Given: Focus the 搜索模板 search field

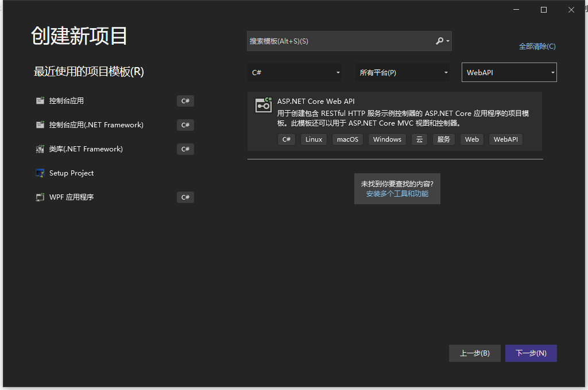Looking at the screenshot, I should tap(349, 41).
